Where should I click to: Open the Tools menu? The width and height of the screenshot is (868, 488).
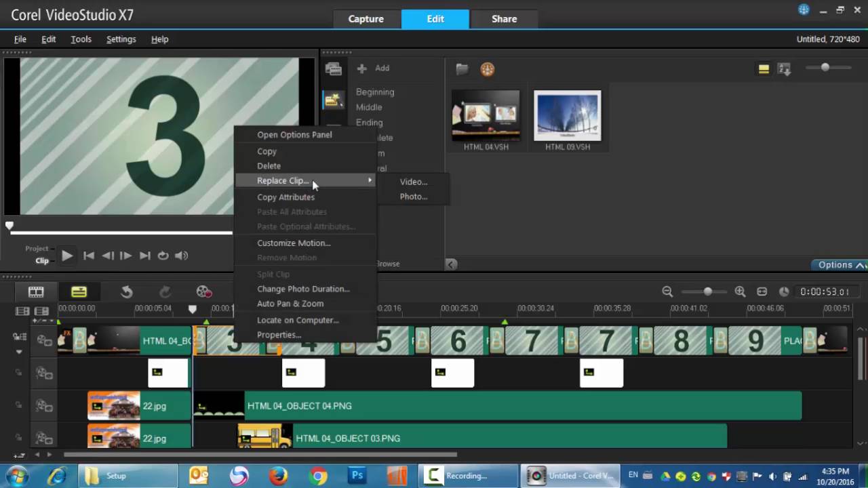pyautogui.click(x=81, y=39)
